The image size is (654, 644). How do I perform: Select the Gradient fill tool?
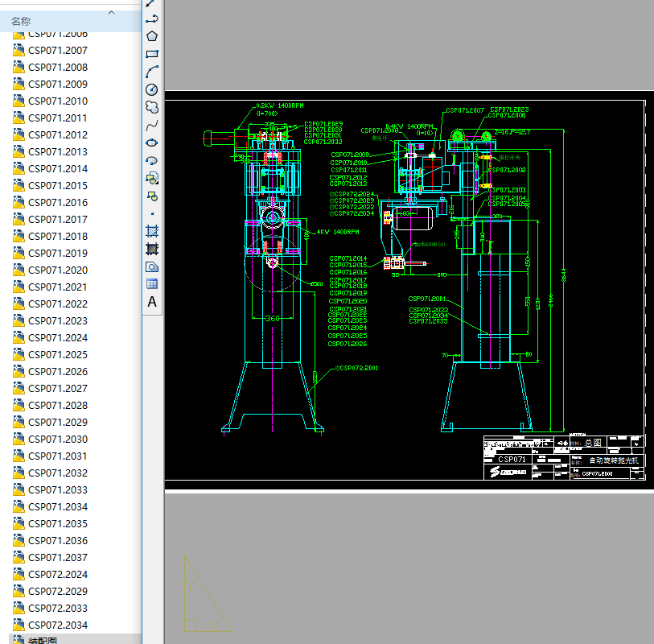point(151,249)
